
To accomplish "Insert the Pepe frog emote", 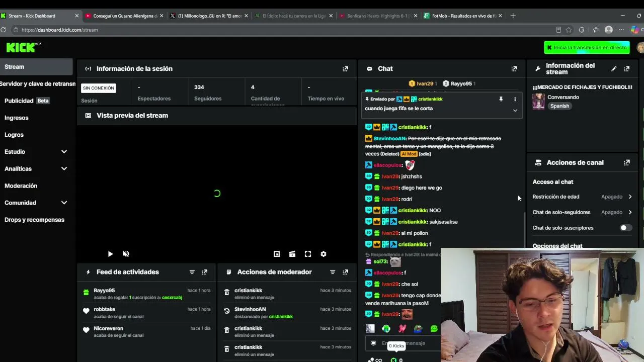I will point(418,329).
